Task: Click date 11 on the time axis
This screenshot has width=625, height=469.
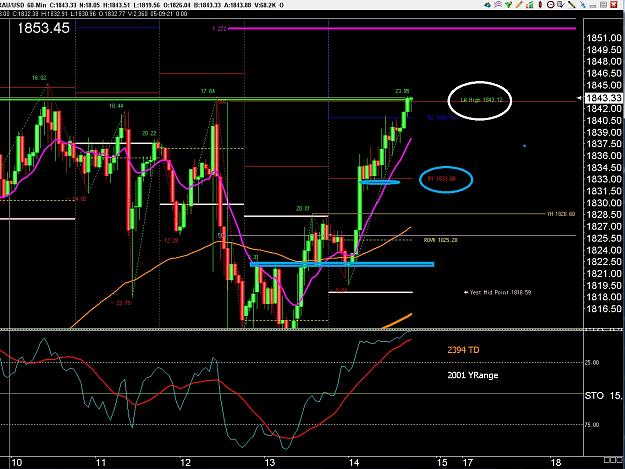Action: click(x=101, y=463)
